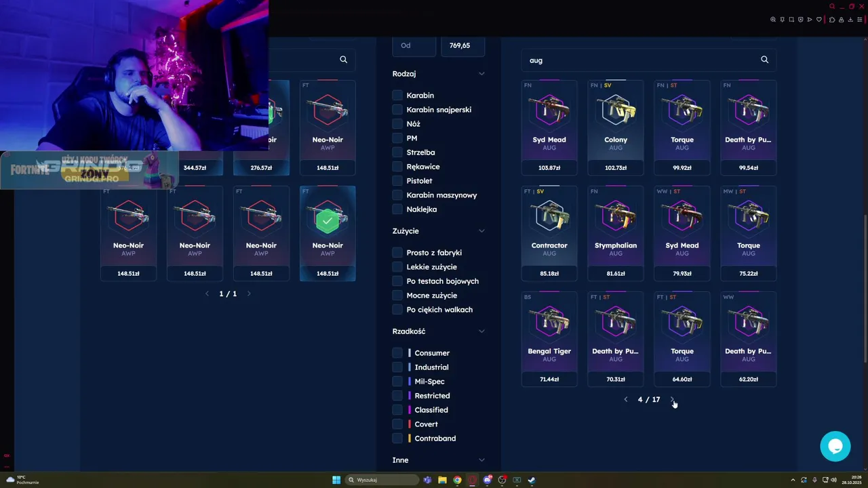Show hidden system tray icons
The width and height of the screenshot is (868, 488).
793,480
